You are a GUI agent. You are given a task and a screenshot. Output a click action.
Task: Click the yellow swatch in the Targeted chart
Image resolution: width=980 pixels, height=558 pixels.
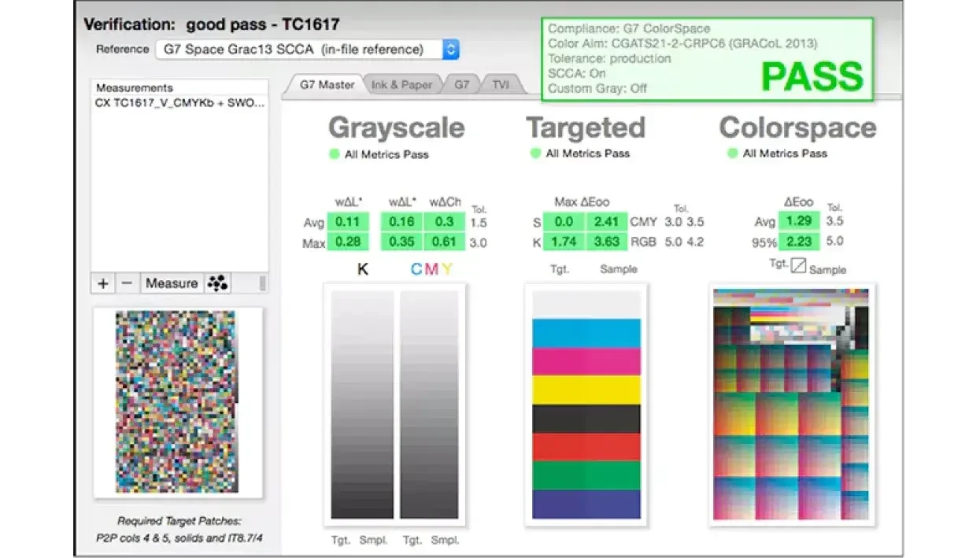pyautogui.click(x=586, y=390)
